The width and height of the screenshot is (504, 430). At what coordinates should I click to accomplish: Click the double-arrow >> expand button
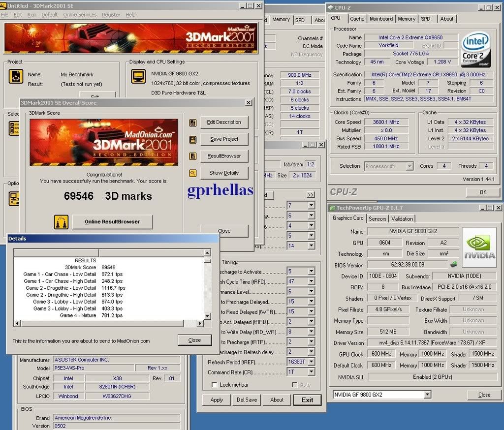(x=311, y=195)
